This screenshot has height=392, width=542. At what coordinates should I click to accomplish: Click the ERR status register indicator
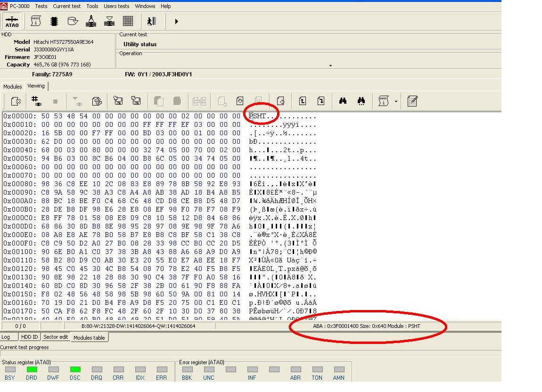(x=162, y=369)
